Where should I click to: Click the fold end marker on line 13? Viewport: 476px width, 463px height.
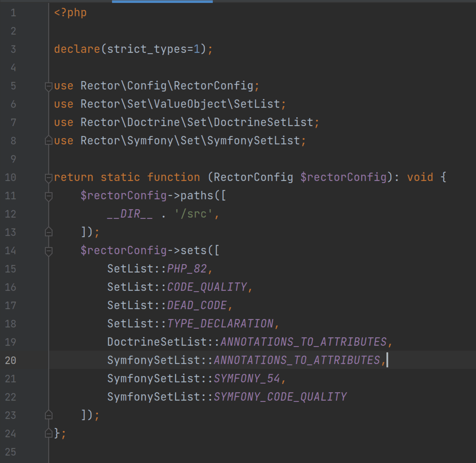[48, 232]
